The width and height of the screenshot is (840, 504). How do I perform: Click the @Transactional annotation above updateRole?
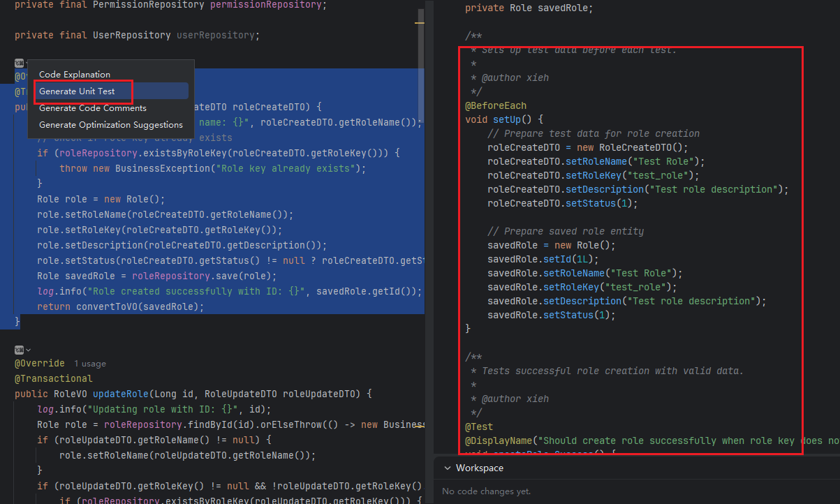[x=53, y=378]
